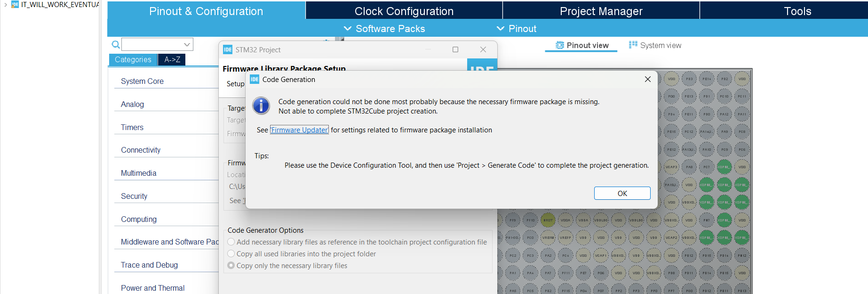Open the System Core category
Image resolution: width=868 pixels, height=294 pixels.
142,81
